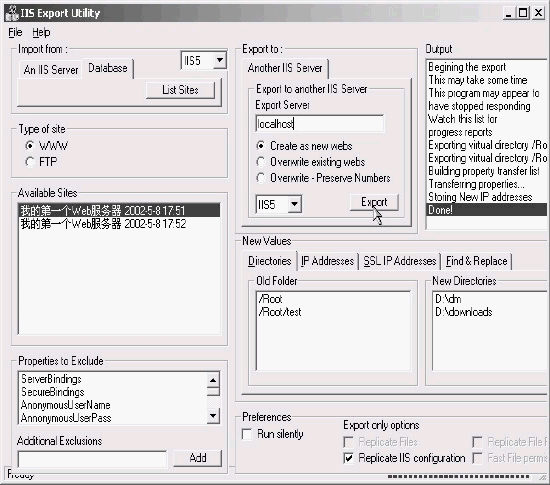This screenshot has height=485, width=550.
Task: Click the Add exclusion button
Action: pos(198,458)
